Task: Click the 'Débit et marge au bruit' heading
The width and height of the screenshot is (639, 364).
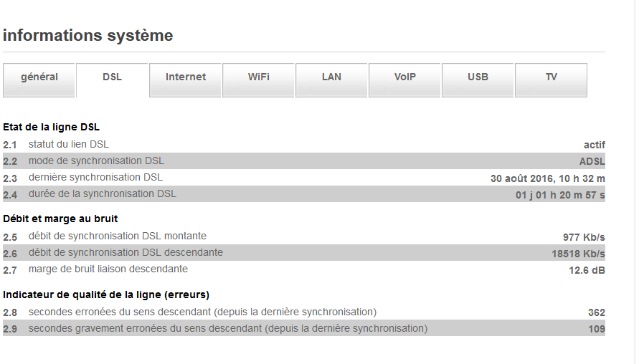Action: pos(60,219)
